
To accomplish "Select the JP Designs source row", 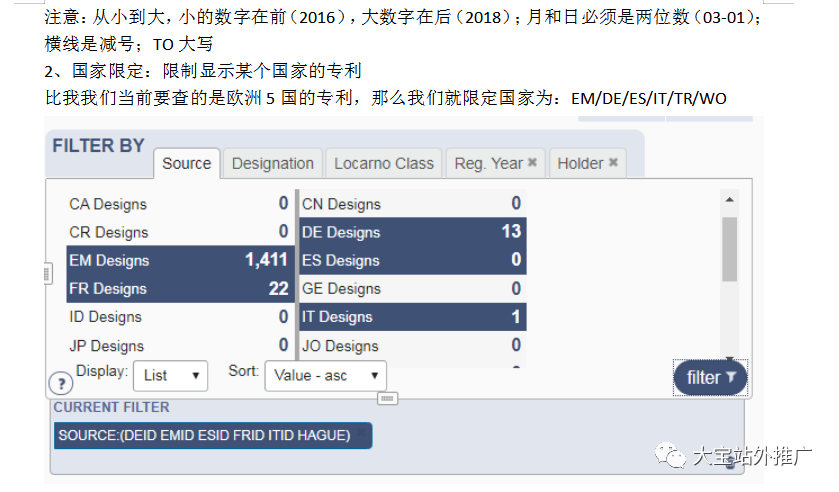I will [179, 345].
